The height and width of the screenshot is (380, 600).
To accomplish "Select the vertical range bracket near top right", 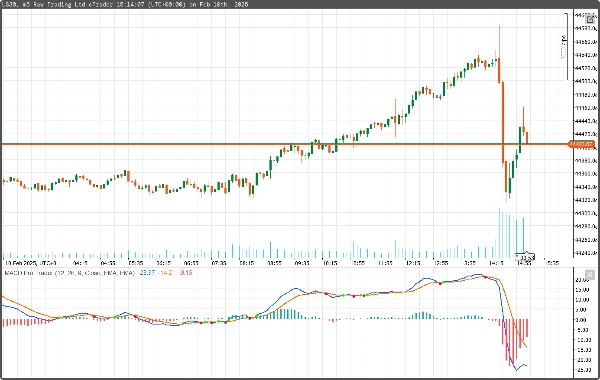I will [x=566, y=47].
